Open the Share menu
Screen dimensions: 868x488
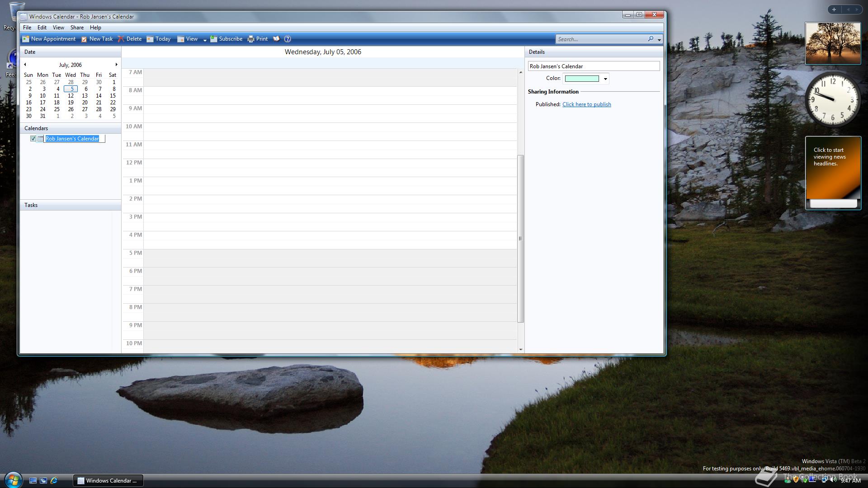pos(77,28)
